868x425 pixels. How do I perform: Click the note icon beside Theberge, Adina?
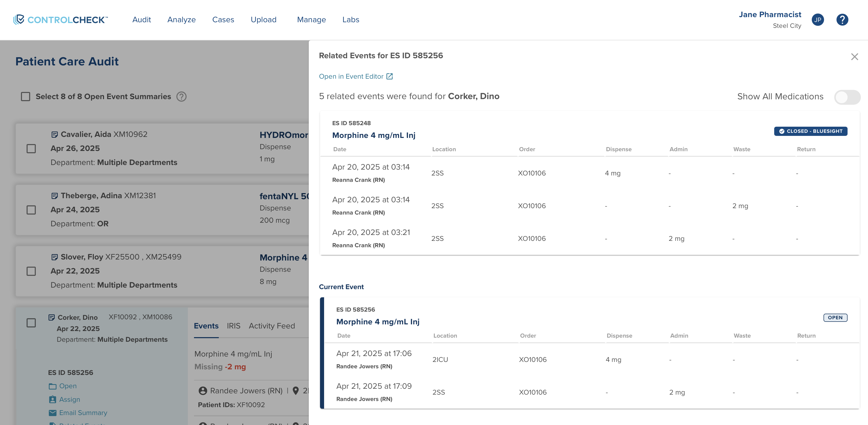tap(54, 196)
